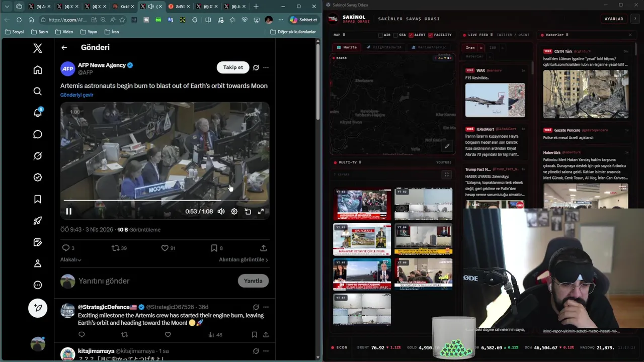644x362 pixels.
Task: Seek the AFP video progress bar
Action: tap(165, 200)
